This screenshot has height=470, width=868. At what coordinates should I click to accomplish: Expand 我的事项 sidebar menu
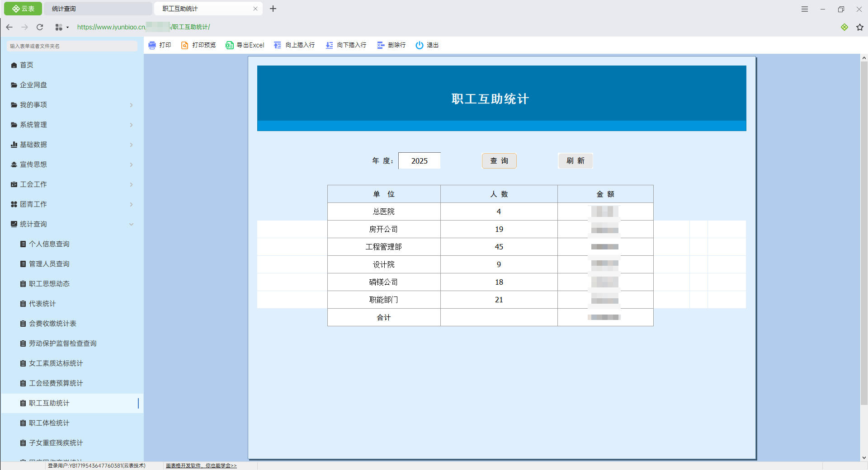pyautogui.click(x=72, y=105)
